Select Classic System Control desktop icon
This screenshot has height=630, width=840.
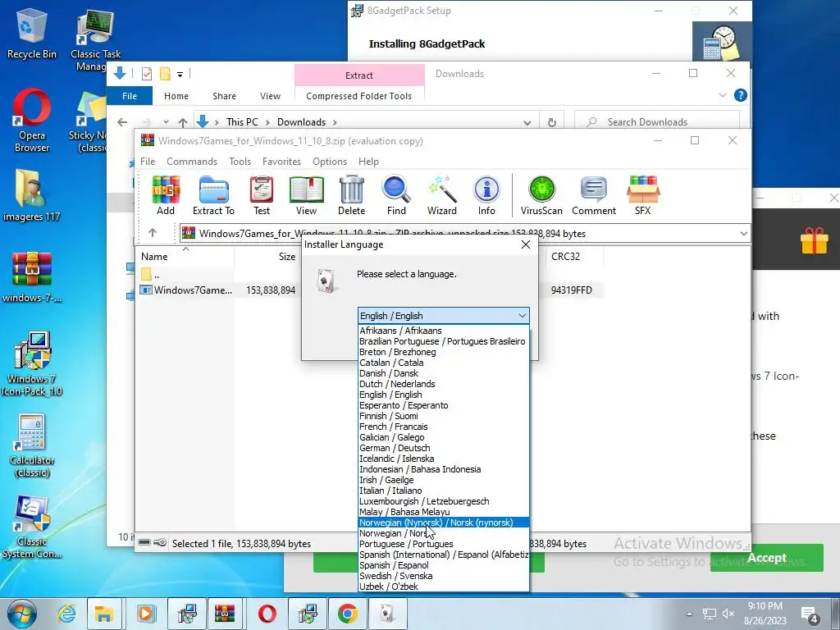pos(32,527)
